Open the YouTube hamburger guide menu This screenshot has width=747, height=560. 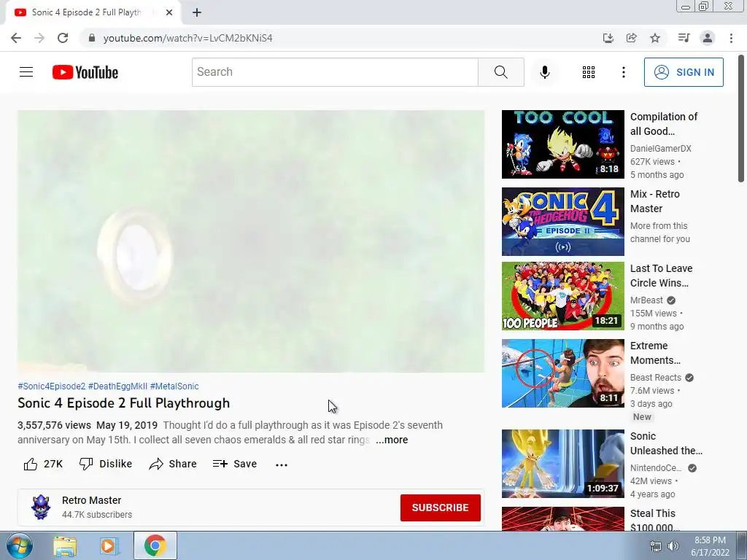coord(26,72)
